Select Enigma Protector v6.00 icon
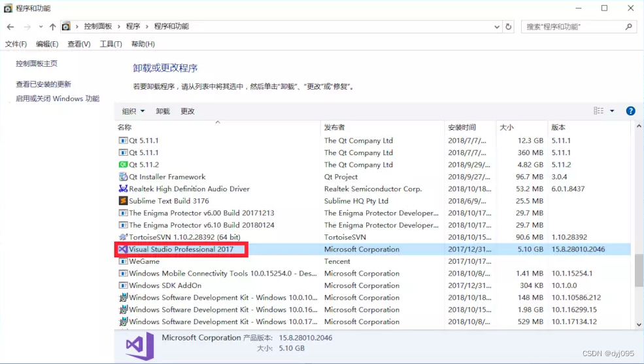Viewport: 644px width, 364px height. coord(123,213)
